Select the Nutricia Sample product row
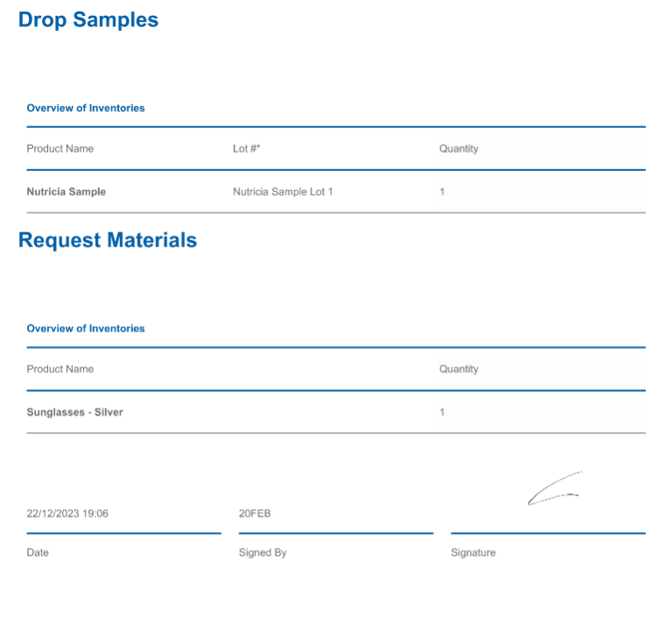Viewport: 672px width, 619px height. (67, 191)
